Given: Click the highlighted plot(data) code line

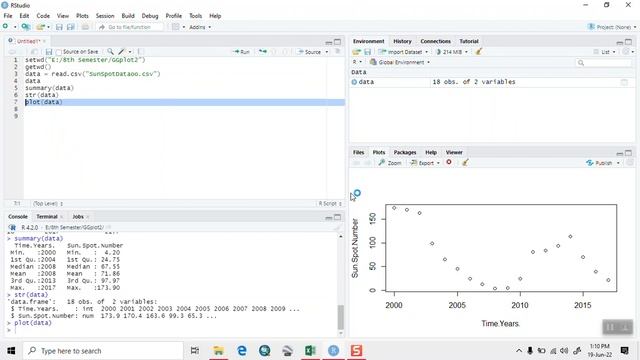Looking at the screenshot, I should pyautogui.click(x=184, y=102).
